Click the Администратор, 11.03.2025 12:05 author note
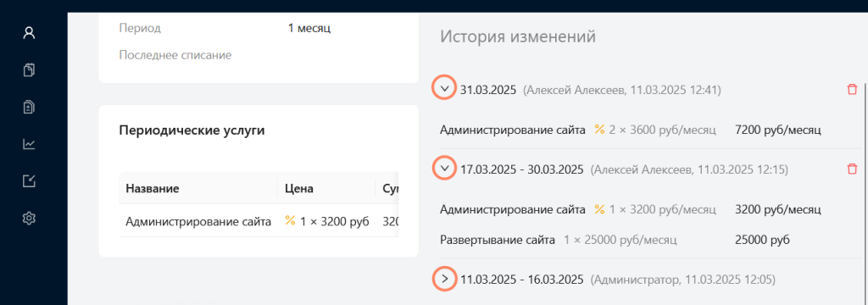868x305 pixels. (682, 280)
